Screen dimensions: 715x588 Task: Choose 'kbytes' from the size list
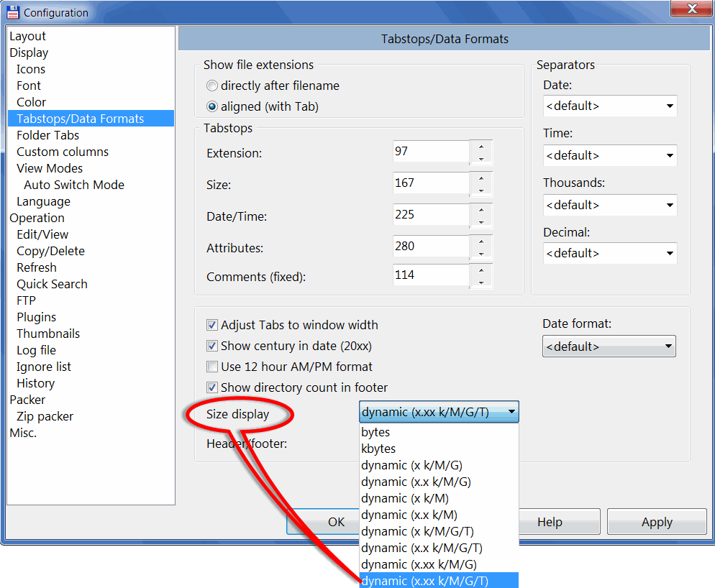click(378, 449)
